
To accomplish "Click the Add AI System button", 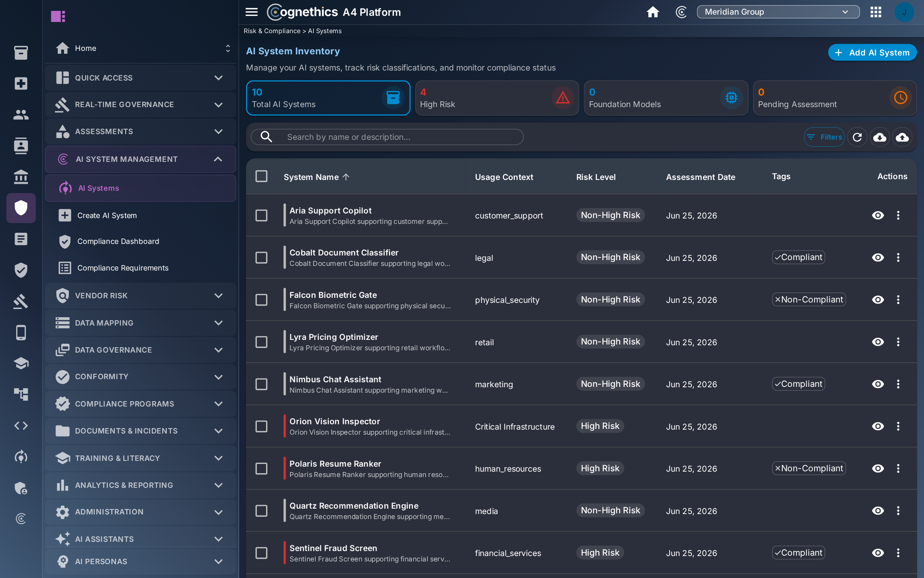I will click(x=872, y=52).
